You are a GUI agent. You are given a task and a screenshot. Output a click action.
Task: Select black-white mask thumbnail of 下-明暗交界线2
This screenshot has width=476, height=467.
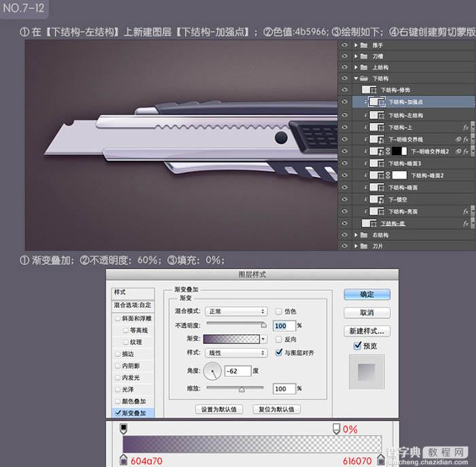pos(399,151)
